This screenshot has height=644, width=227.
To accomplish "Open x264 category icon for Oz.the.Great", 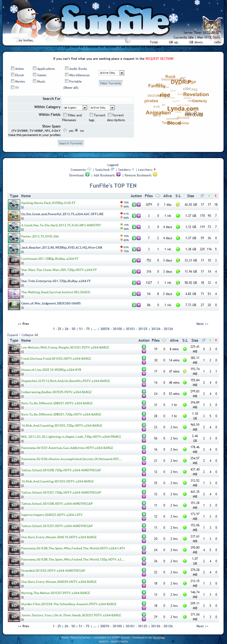I will [14, 216].
